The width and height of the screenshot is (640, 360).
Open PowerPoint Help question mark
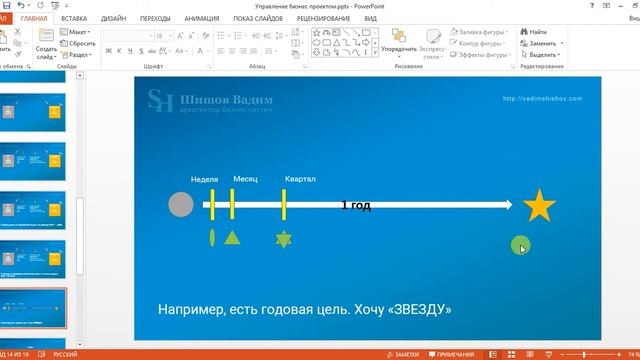592,6
